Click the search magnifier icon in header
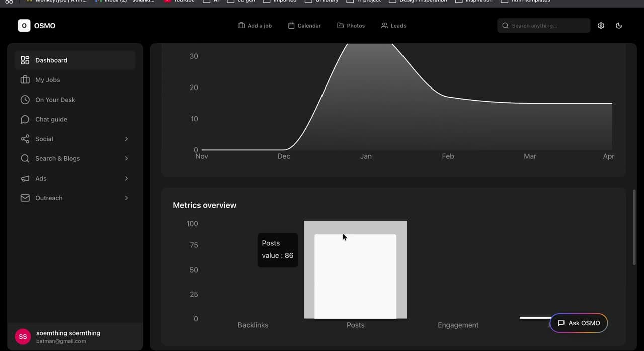 pyautogui.click(x=505, y=26)
